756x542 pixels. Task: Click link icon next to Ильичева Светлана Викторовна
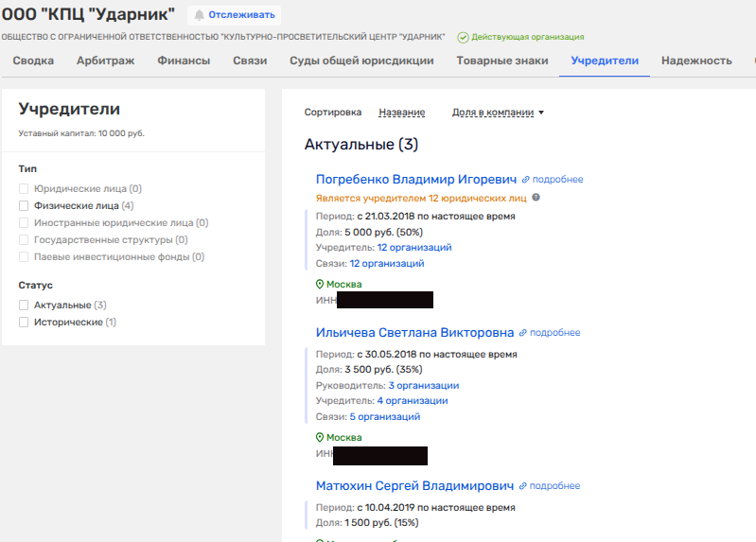[523, 333]
